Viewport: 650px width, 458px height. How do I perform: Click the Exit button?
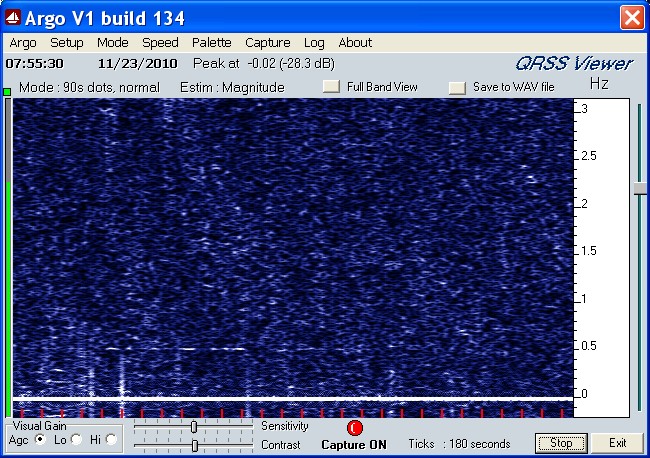(x=617, y=443)
